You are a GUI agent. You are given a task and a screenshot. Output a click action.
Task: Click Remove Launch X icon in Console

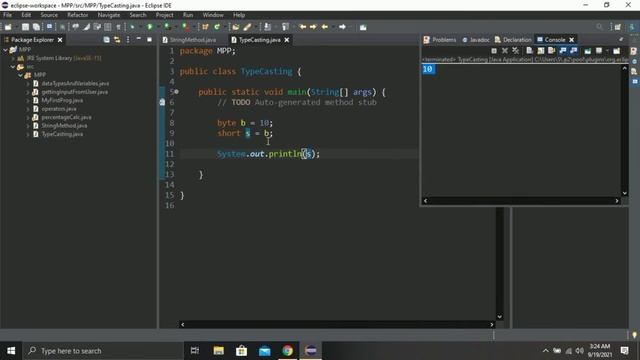coord(505,51)
